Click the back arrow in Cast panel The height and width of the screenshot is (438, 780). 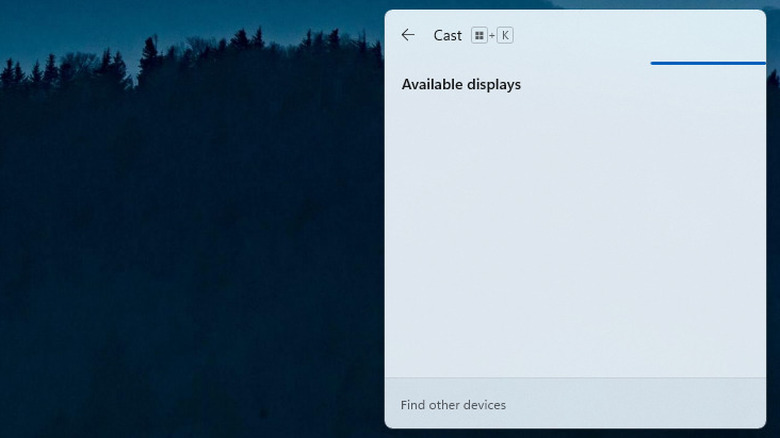(408, 35)
